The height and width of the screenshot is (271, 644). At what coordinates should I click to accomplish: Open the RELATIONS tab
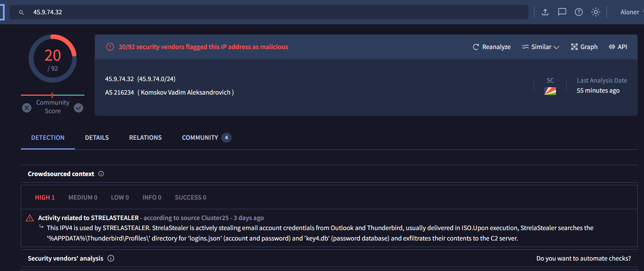(145, 137)
